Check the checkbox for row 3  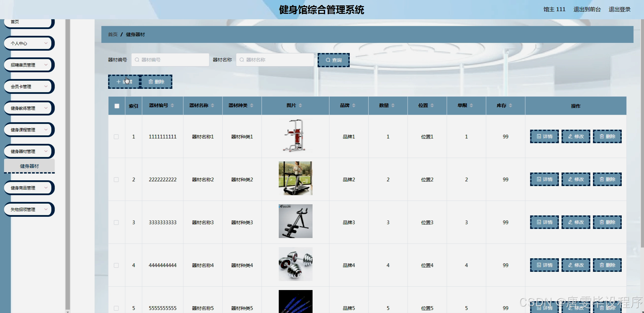tap(116, 223)
